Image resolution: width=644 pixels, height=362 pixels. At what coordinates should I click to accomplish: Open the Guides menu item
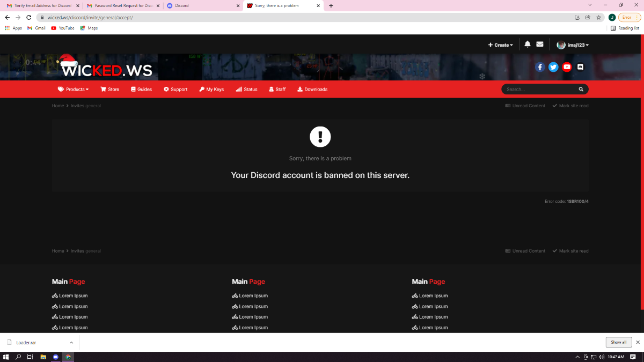click(x=141, y=90)
